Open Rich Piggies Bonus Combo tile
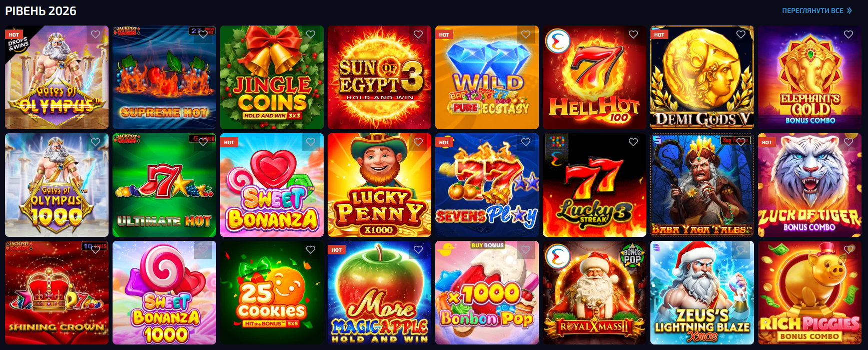 [809, 292]
